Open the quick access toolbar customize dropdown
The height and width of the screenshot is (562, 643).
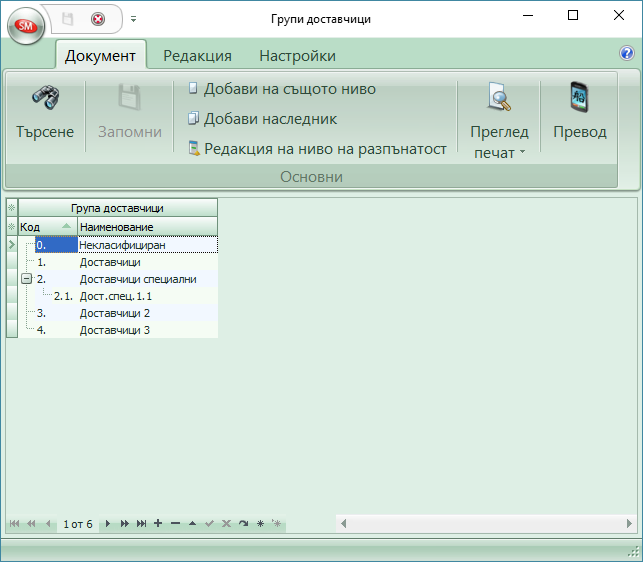[x=133, y=19]
